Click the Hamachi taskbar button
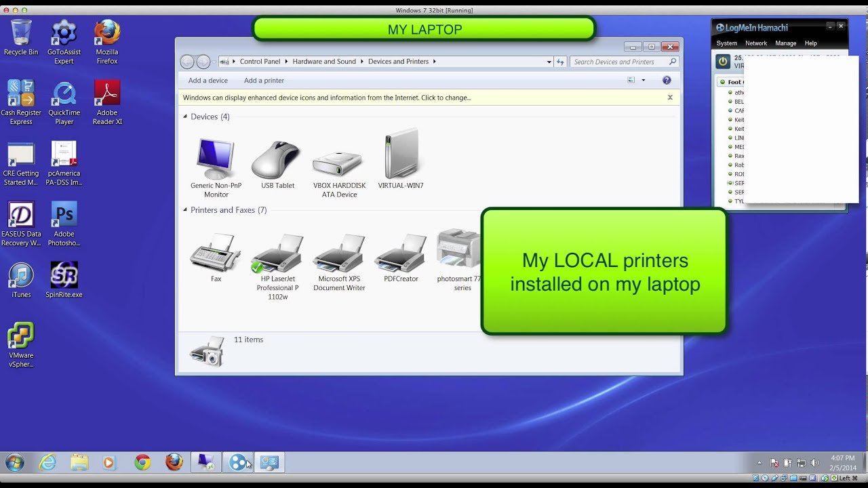The height and width of the screenshot is (488, 868). 237,463
